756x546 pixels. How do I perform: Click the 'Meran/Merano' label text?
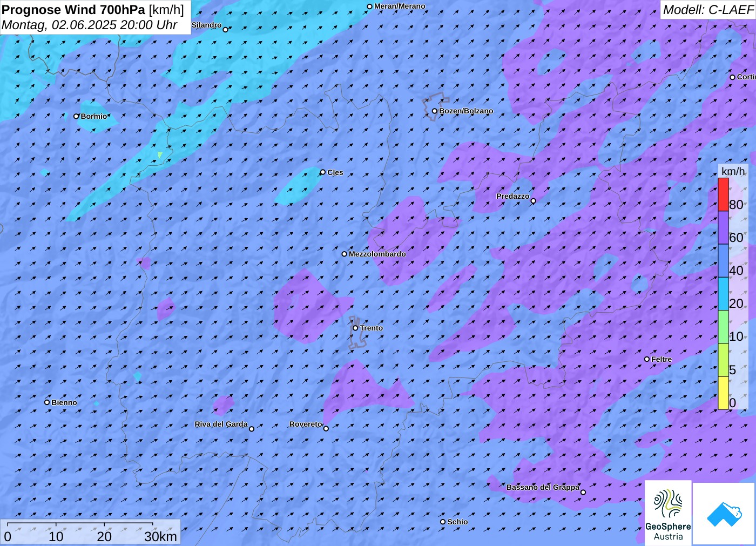click(400, 6)
